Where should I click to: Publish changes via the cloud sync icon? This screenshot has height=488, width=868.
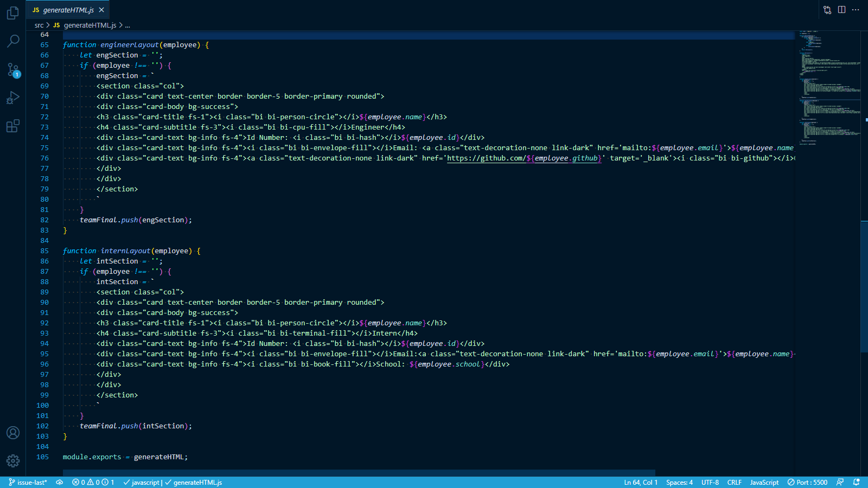(x=60, y=482)
